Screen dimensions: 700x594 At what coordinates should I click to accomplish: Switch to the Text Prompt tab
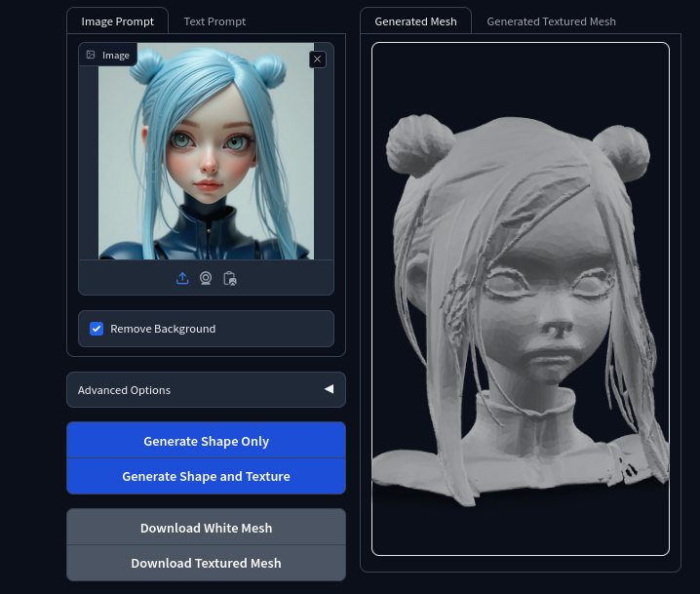pyautogui.click(x=214, y=21)
